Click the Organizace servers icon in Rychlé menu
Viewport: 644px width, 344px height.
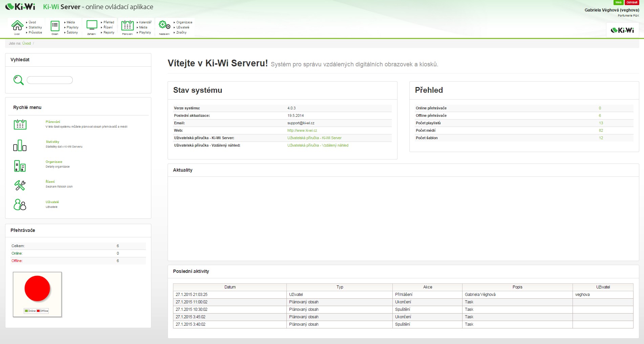click(x=20, y=166)
